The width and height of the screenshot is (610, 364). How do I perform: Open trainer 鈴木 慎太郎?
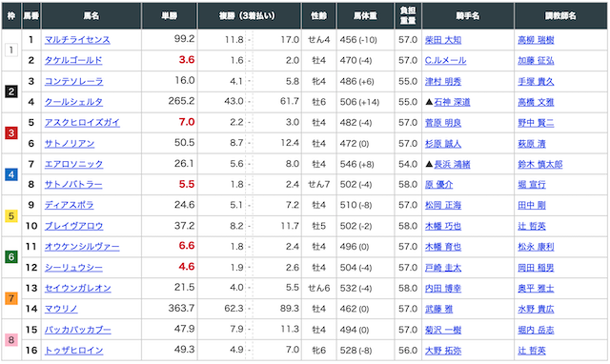pyautogui.click(x=540, y=164)
